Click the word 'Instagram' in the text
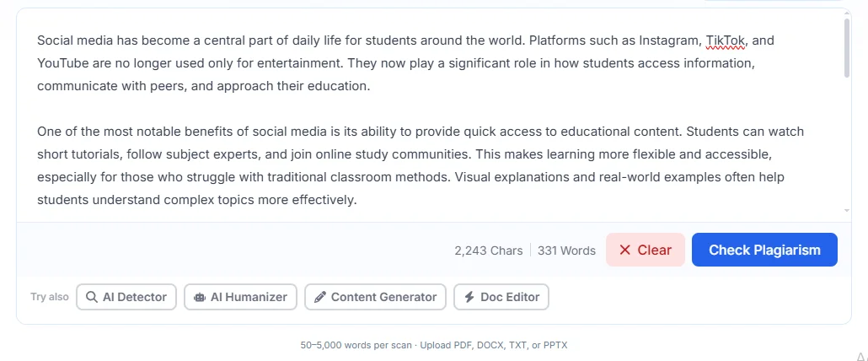 click(x=669, y=40)
